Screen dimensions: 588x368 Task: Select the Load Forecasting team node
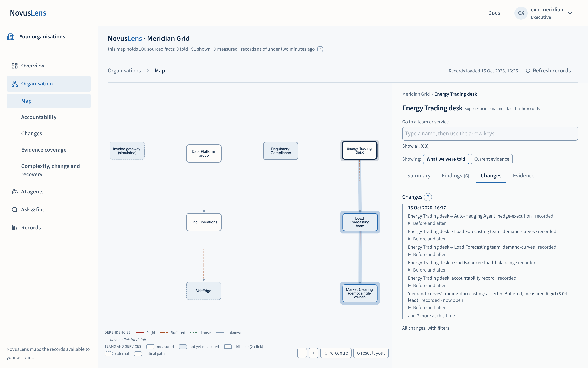[360, 222]
